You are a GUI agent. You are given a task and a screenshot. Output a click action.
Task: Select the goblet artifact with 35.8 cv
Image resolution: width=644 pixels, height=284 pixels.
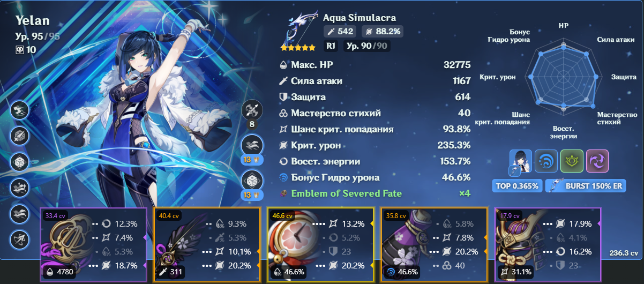click(434, 244)
